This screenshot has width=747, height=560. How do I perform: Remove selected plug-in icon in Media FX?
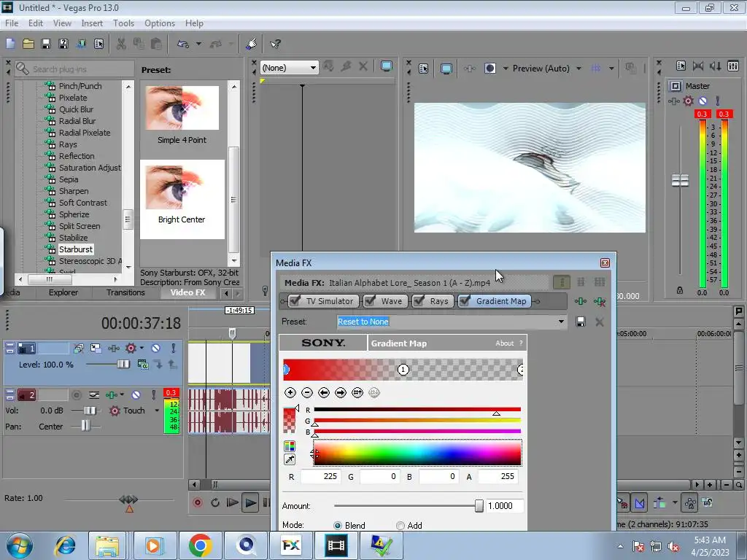[600, 301]
